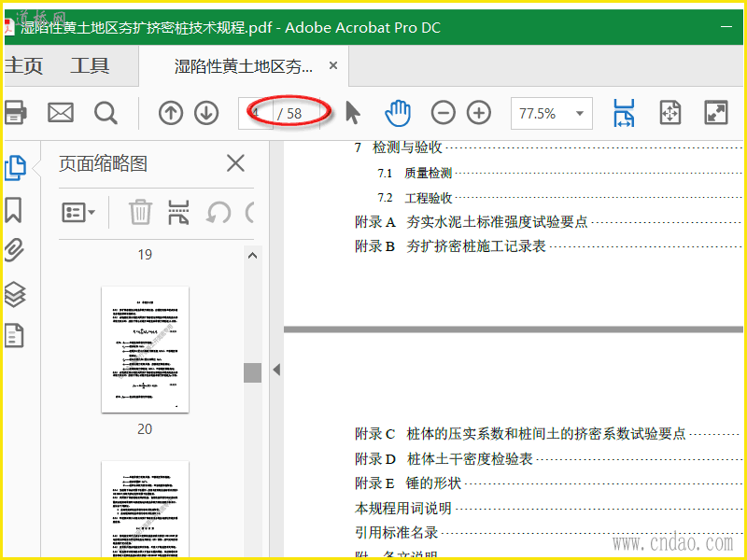Viewport: 747px width, 560px height.
Task: Go to previous page arrow
Action: click(171, 113)
